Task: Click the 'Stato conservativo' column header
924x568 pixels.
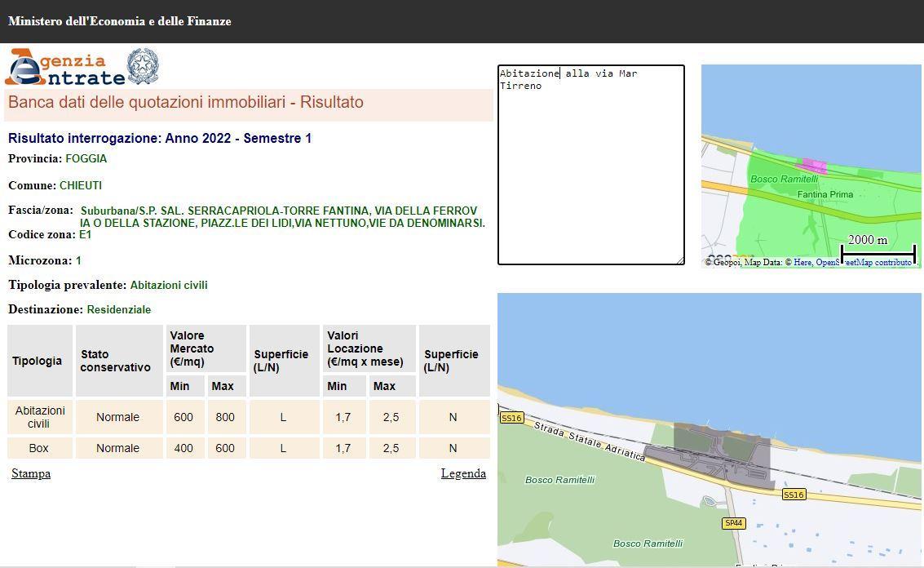Action: point(119,361)
